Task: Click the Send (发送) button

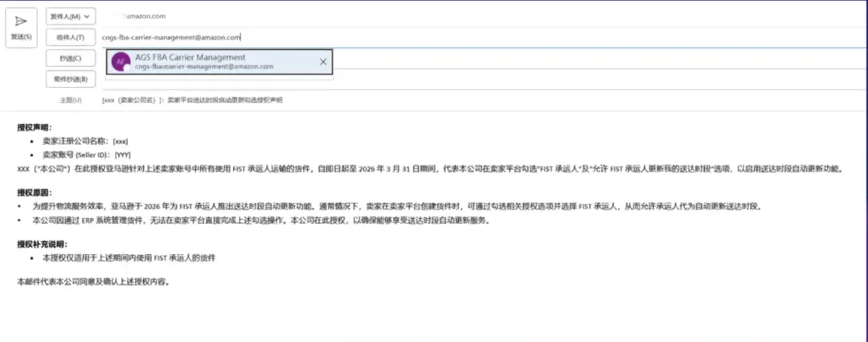Action: pyautogui.click(x=21, y=27)
